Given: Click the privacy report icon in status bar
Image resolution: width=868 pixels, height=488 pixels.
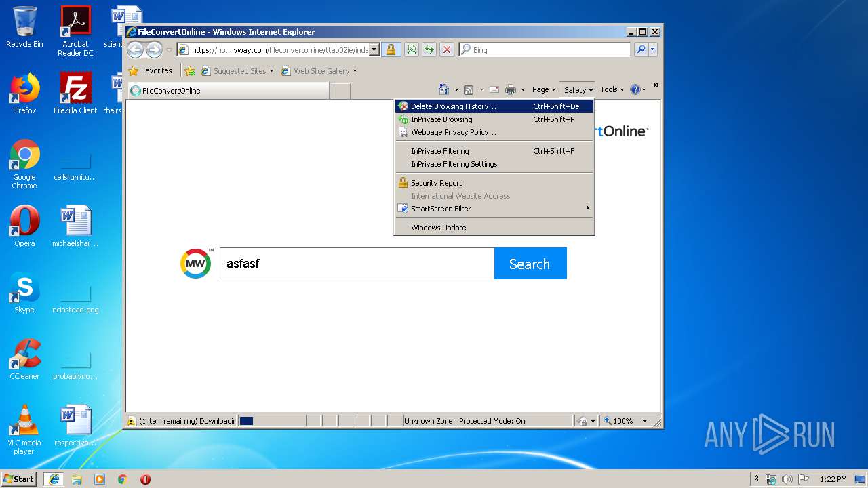Looking at the screenshot, I should [583, 421].
